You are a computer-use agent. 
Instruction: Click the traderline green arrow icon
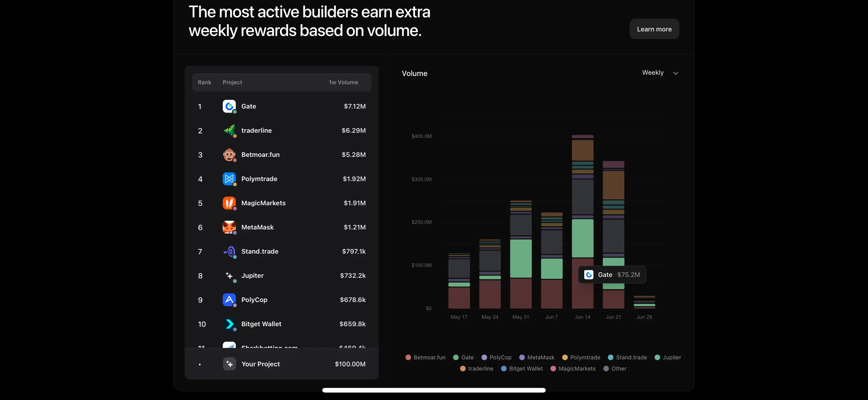229,130
